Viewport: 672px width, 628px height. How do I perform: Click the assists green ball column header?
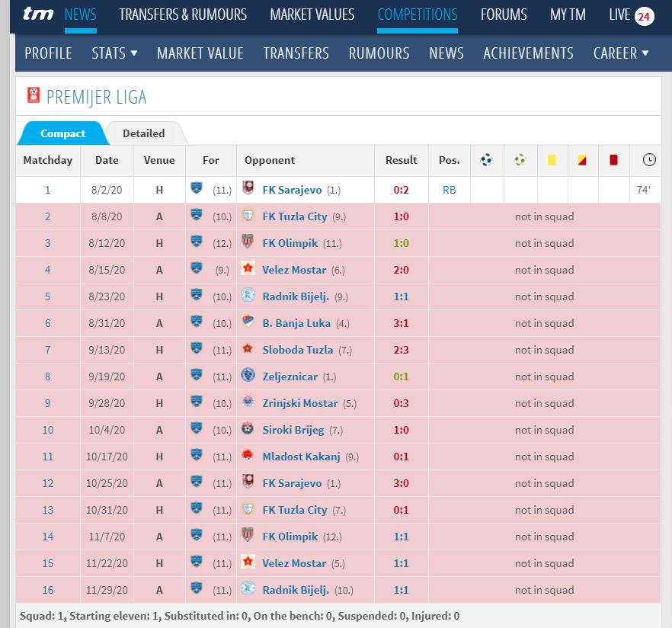pyautogui.click(x=520, y=160)
